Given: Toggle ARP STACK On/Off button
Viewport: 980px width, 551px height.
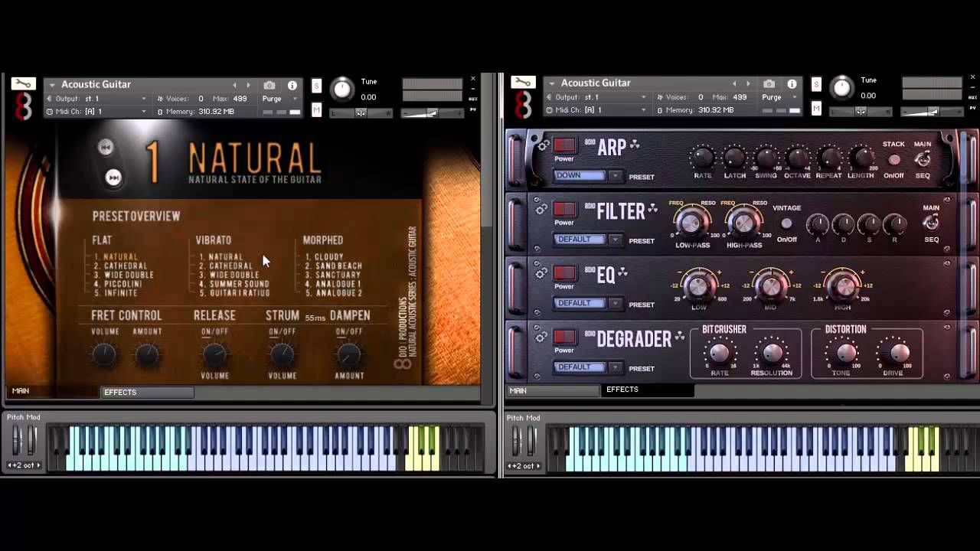Looking at the screenshot, I should [893, 160].
